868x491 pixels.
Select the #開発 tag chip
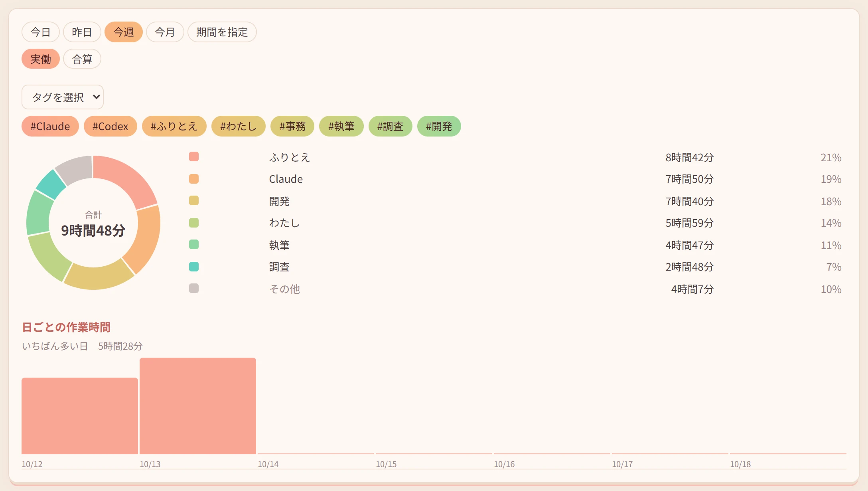439,126
